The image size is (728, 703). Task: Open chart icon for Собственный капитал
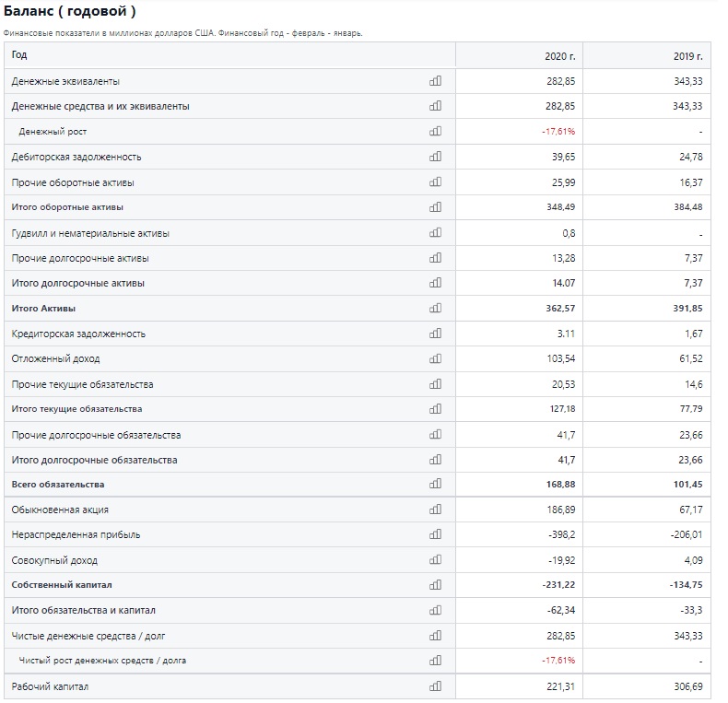coord(435,584)
